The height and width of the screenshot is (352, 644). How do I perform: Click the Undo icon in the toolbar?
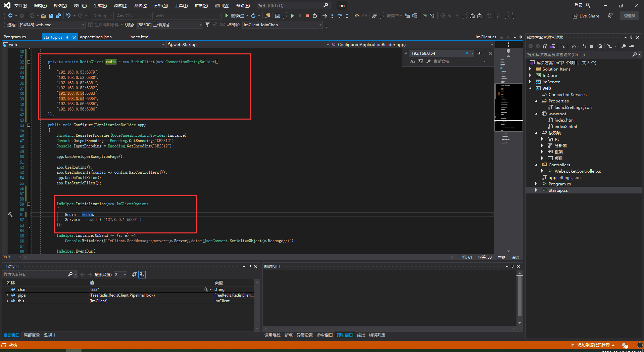[x=68, y=16]
